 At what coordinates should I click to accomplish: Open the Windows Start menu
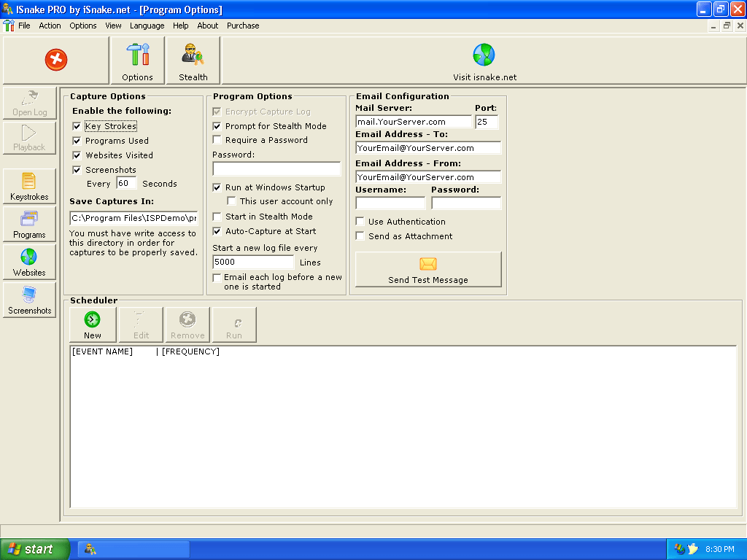(x=35, y=549)
